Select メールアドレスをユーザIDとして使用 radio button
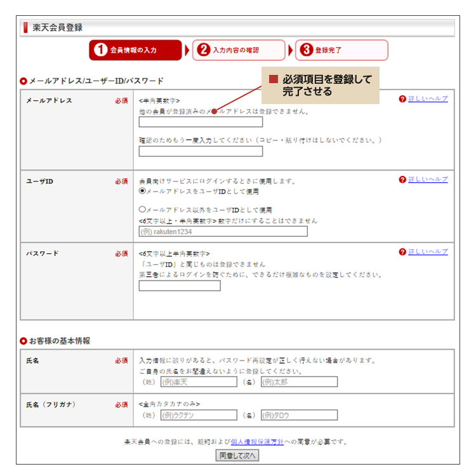The image size is (476, 476). click(x=142, y=191)
